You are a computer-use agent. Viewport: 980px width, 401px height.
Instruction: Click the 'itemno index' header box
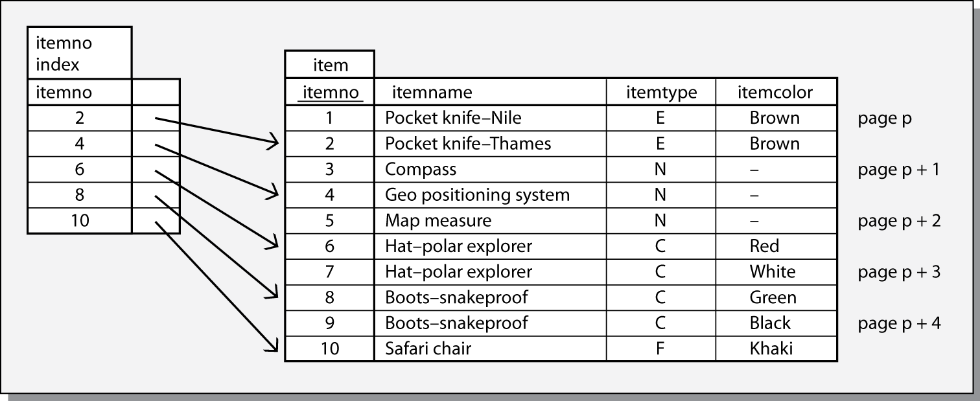[78, 53]
